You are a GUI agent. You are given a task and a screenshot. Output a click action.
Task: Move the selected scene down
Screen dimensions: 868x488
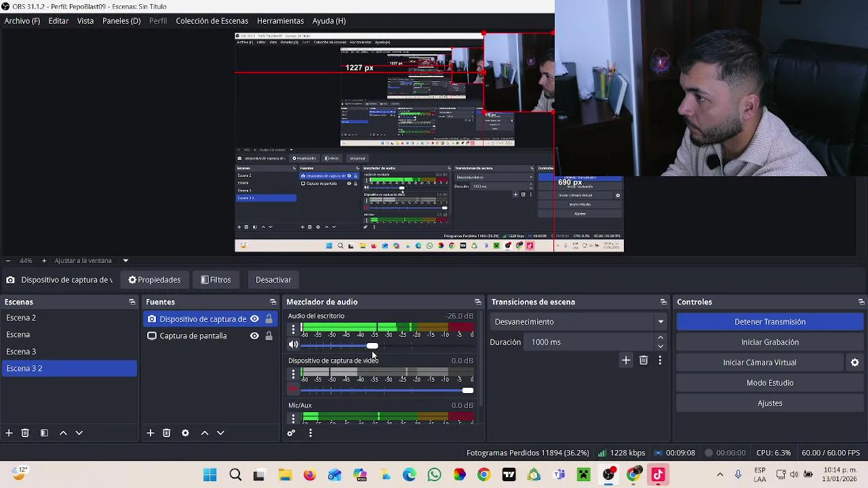pos(79,432)
